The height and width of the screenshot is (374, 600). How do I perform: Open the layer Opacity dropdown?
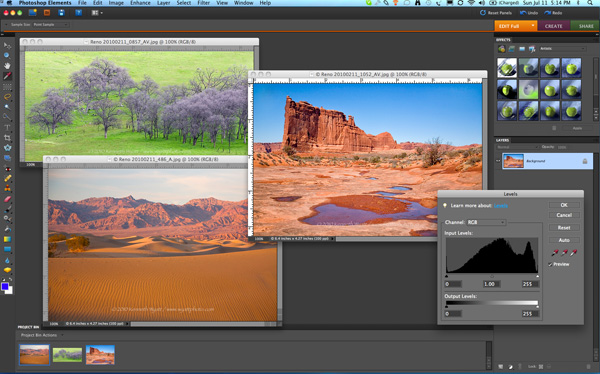point(562,147)
